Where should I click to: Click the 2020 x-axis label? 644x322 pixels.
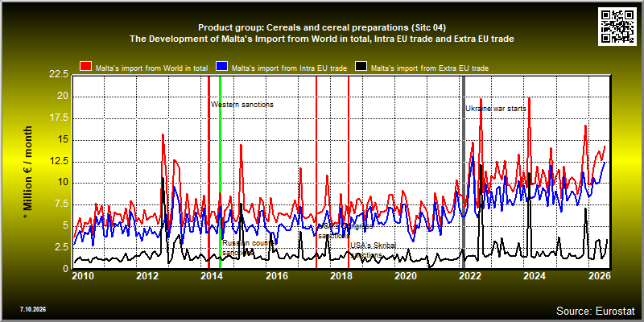[x=405, y=275]
